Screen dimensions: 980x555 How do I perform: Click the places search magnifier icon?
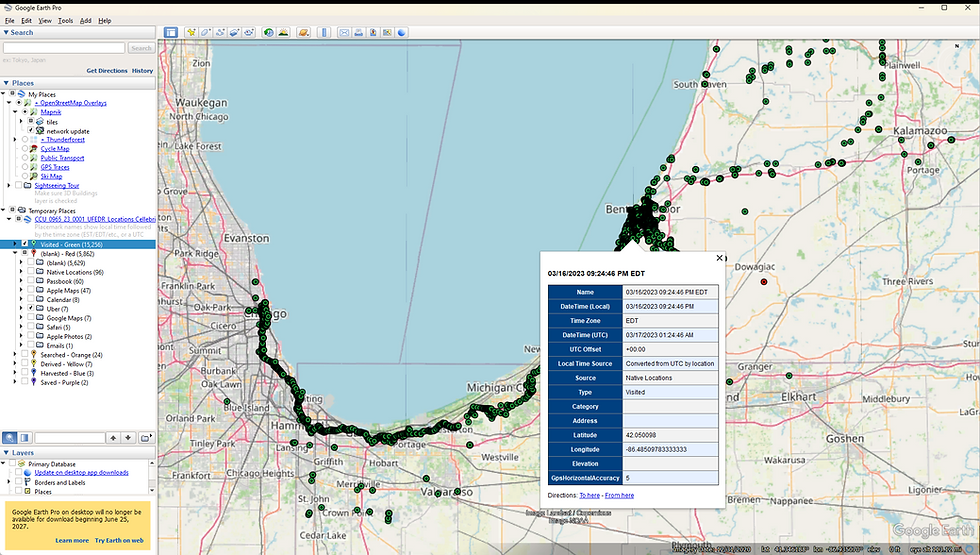click(10, 438)
